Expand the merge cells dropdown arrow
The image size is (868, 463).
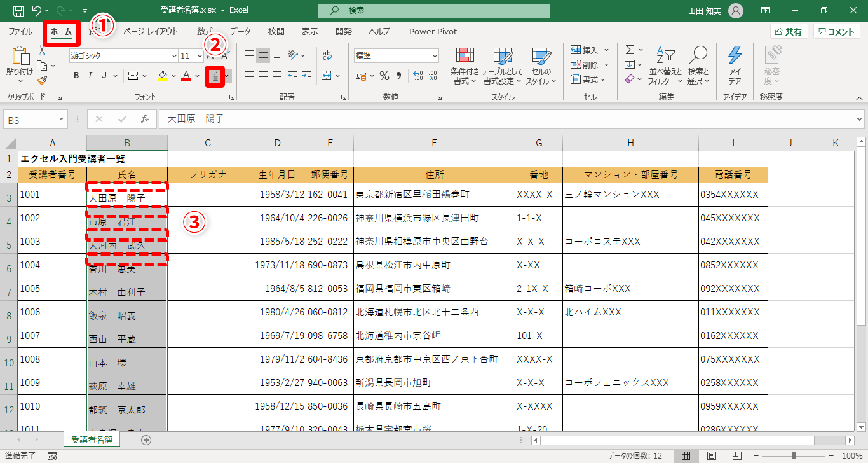tap(337, 76)
